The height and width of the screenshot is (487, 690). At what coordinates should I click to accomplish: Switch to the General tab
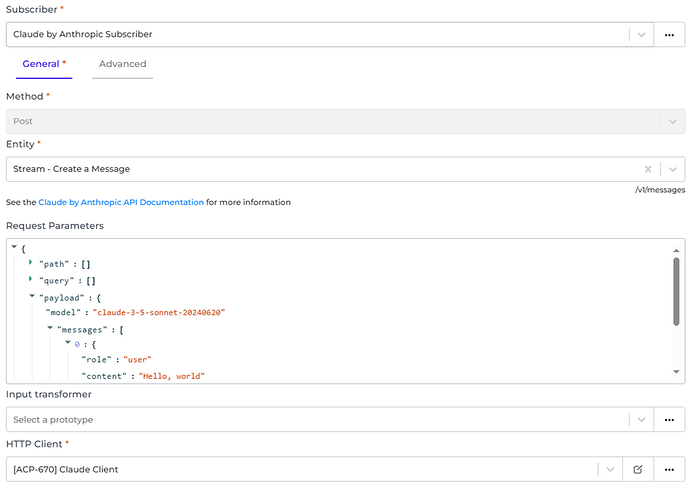click(x=44, y=64)
